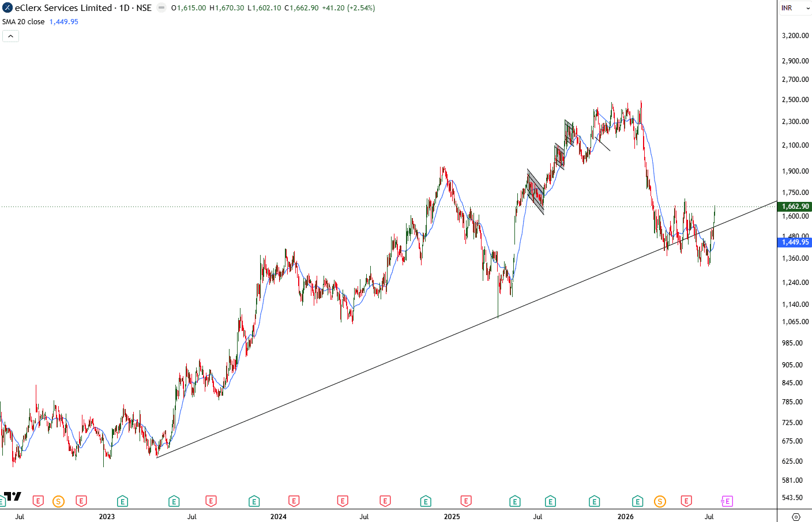Click the 2,500.00 price axis label

point(795,100)
